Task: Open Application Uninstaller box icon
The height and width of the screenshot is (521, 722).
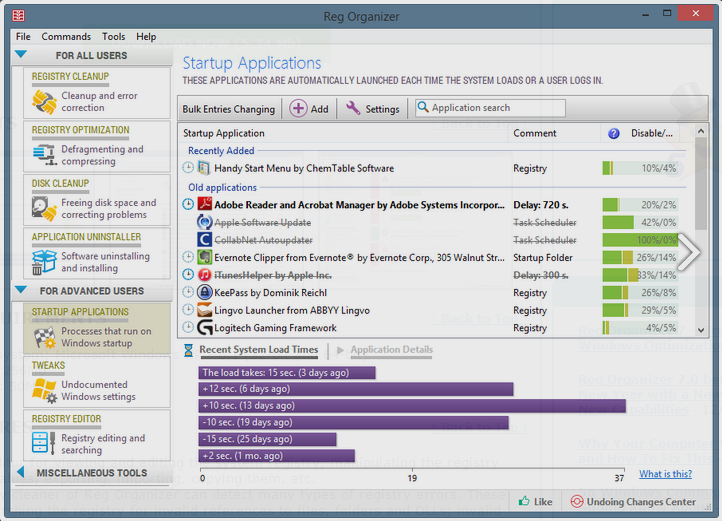Action: [44, 262]
